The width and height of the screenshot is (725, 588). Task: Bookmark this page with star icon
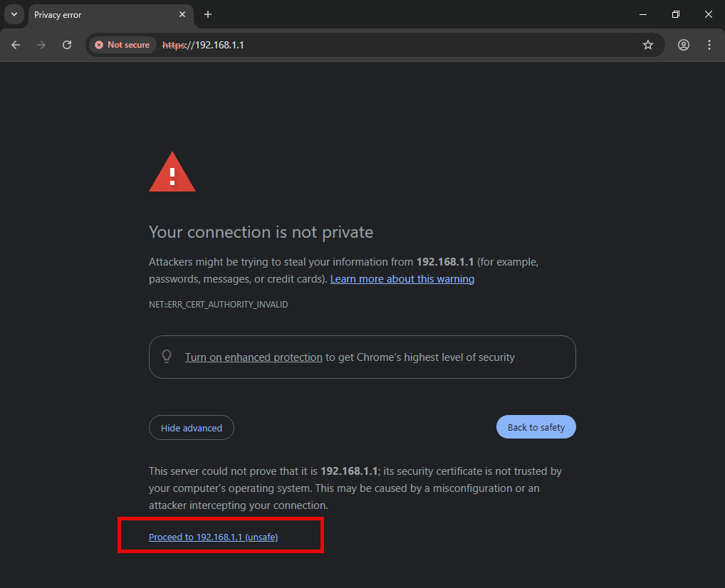click(x=648, y=45)
